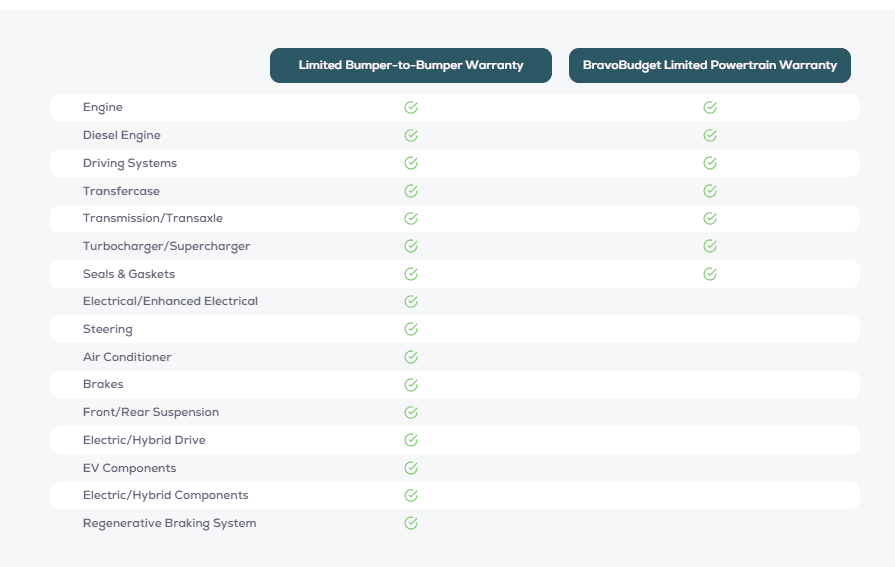The height and width of the screenshot is (567, 895).
Task: Click Brakes checkmark icon
Action: click(x=411, y=385)
